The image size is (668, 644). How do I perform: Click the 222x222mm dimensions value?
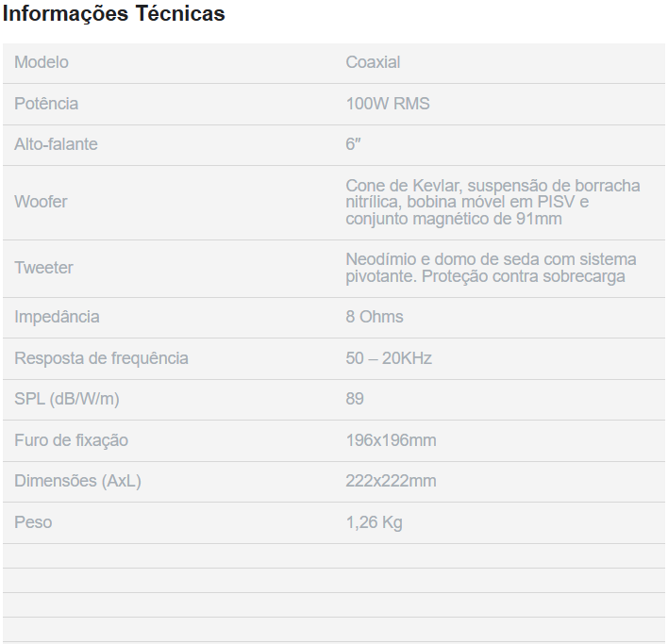coord(391,481)
